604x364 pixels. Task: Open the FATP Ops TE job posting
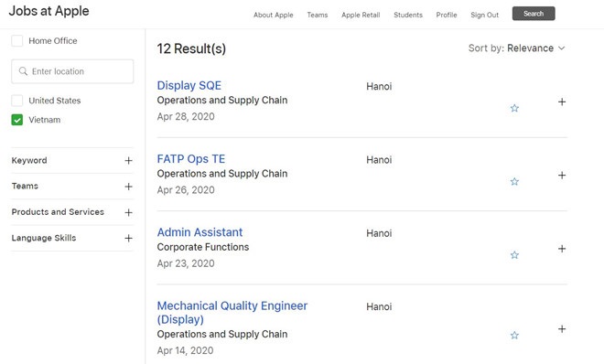coord(191,159)
